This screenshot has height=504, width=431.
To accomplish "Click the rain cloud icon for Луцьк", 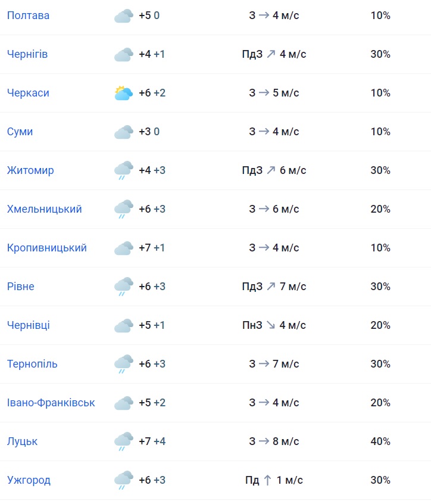I will click(x=123, y=442).
